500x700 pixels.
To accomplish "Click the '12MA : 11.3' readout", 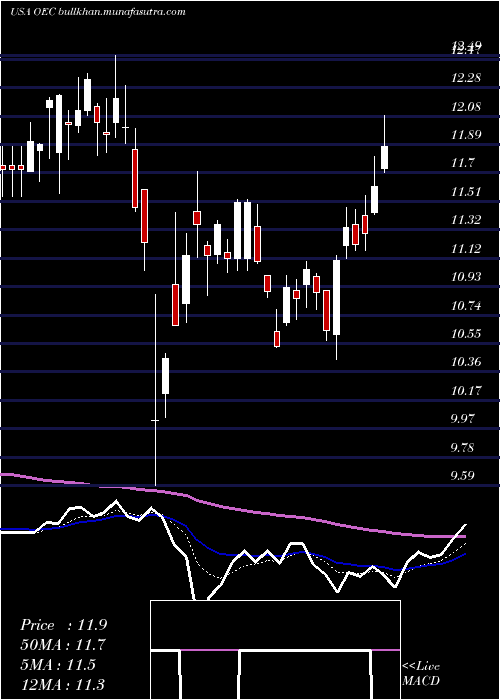I will click(62, 684).
